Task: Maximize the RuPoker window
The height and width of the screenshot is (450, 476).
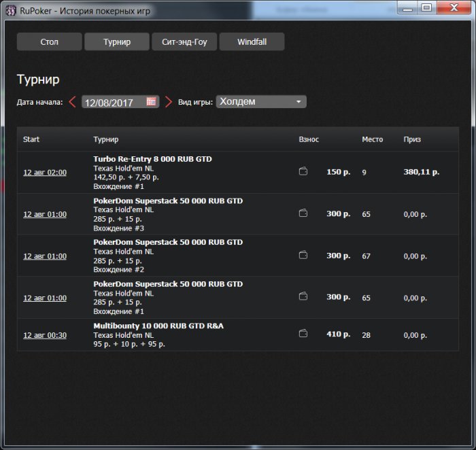Action: click(x=427, y=8)
